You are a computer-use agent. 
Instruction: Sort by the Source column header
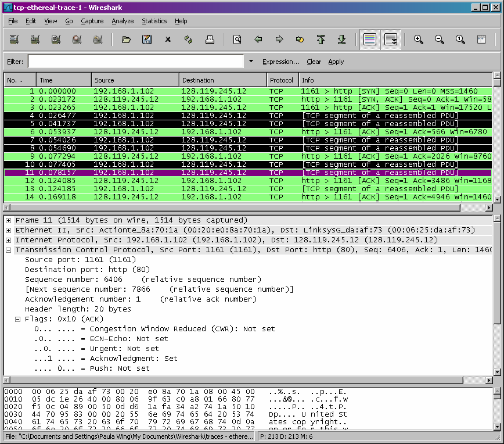click(x=135, y=80)
